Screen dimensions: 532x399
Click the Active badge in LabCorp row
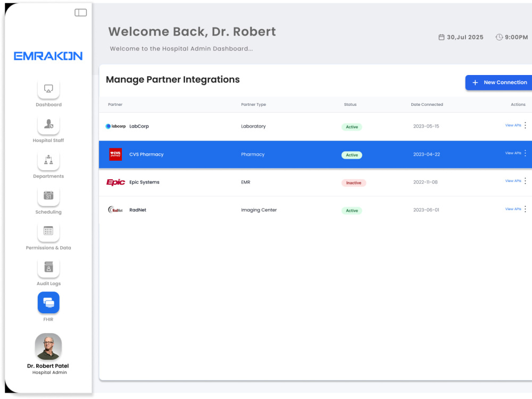tap(352, 127)
